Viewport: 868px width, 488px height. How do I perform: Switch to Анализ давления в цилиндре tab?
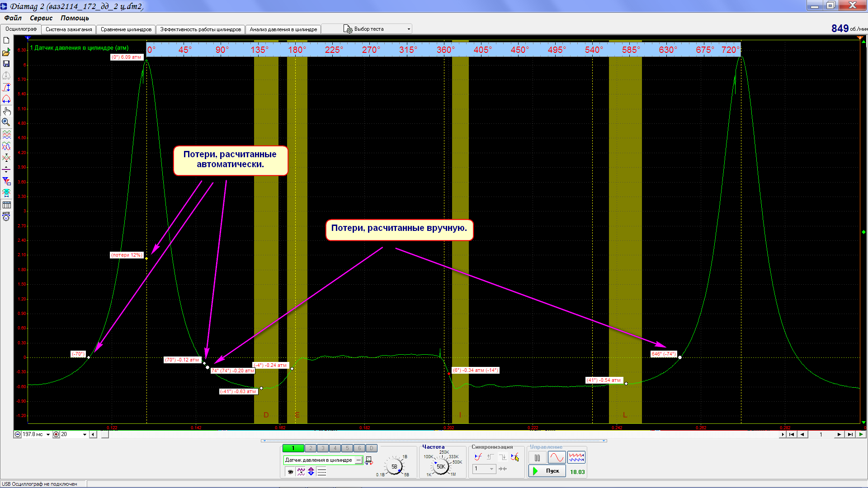pos(283,29)
